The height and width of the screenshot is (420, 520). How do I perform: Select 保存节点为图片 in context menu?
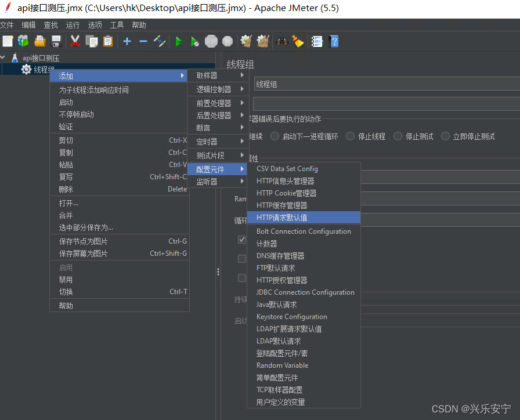pos(120,241)
